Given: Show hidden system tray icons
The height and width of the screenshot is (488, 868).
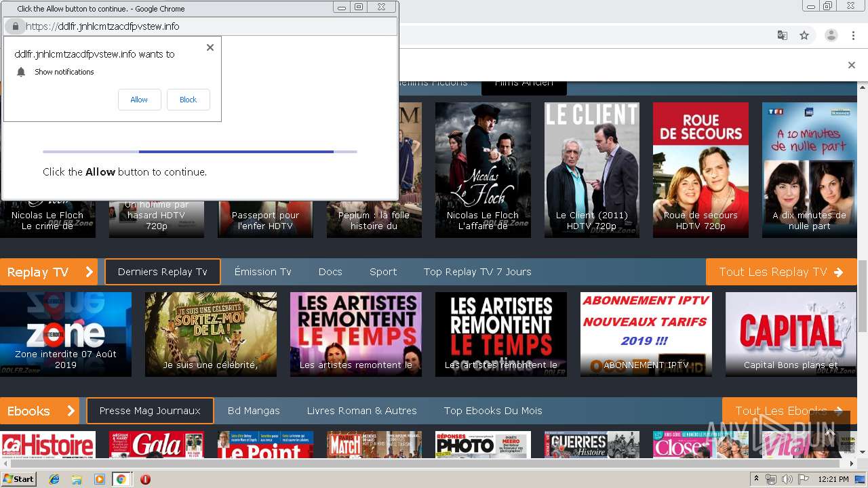Looking at the screenshot, I should click(756, 479).
